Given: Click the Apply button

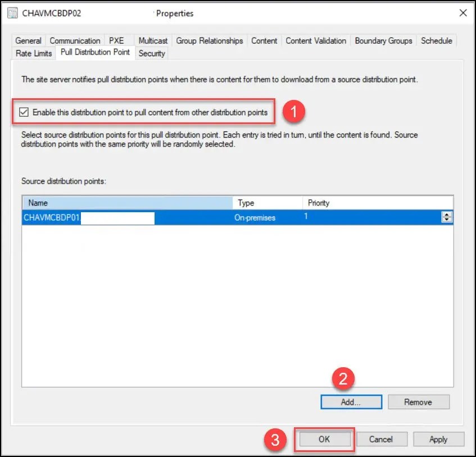Looking at the screenshot, I should pos(438,439).
